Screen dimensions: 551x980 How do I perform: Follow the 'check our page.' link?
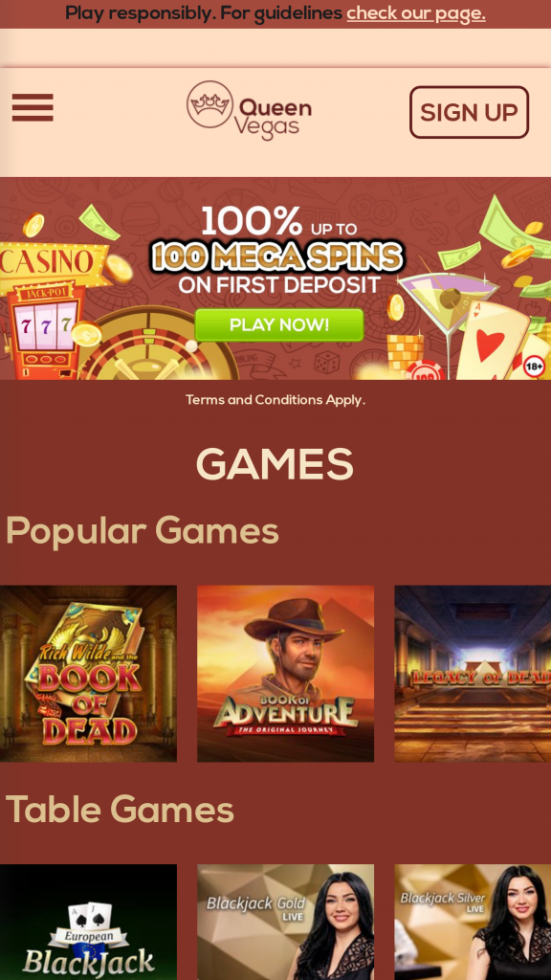pyautogui.click(x=416, y=13)
